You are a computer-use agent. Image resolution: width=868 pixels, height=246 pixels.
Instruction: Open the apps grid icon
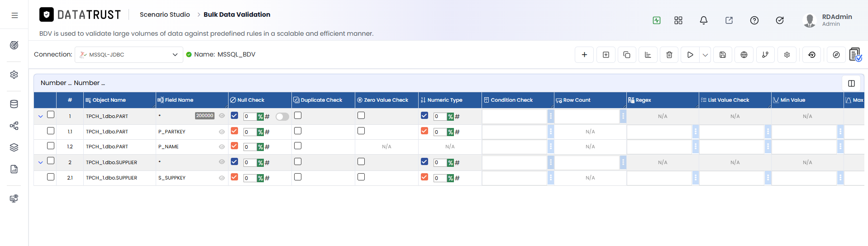click(x=678, y=20)
